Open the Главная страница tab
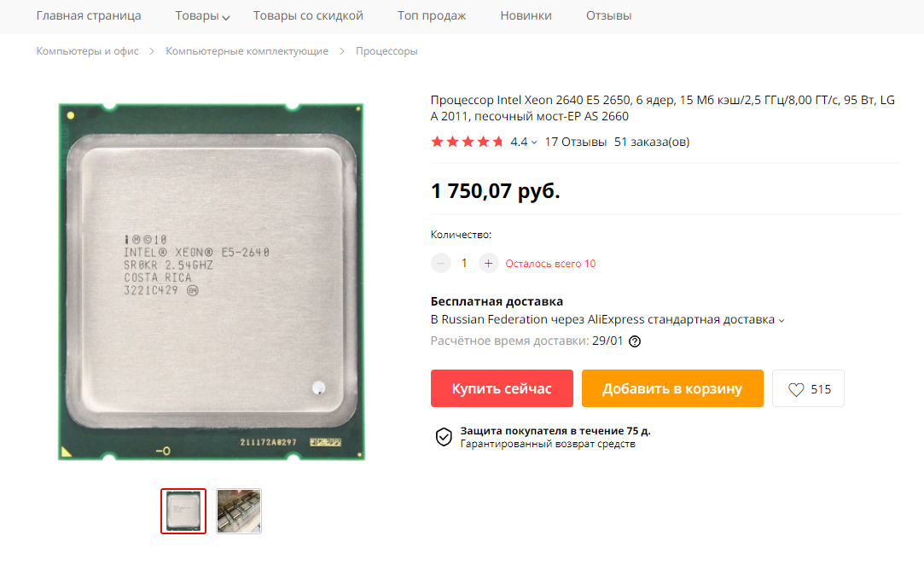This screenshot has width=924, height=565. click(89, 16)
